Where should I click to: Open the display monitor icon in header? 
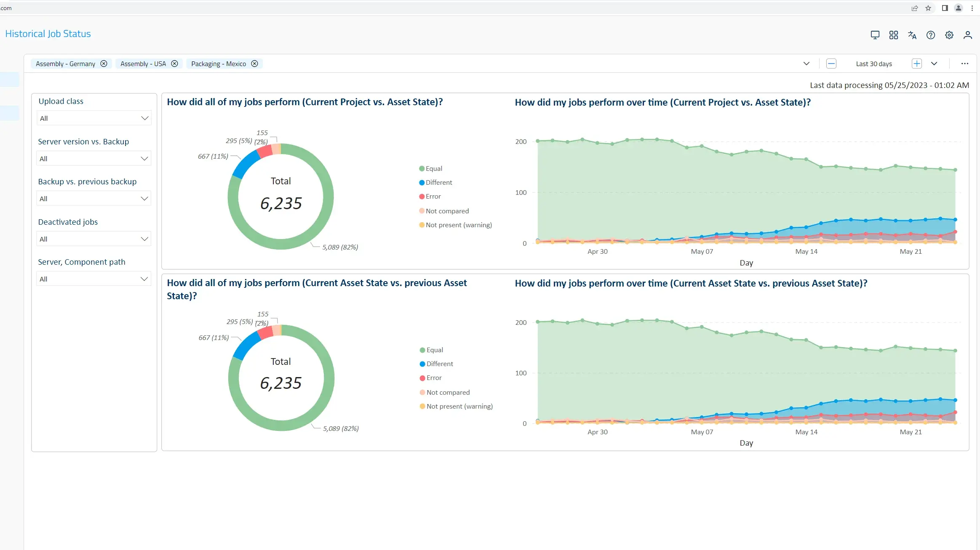(875, 35)
